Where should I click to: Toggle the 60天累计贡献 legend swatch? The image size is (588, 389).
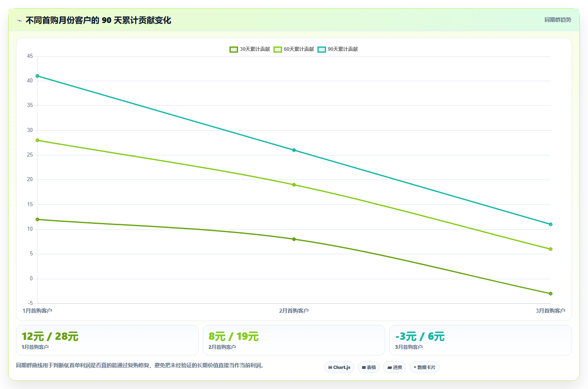tap(278, 49)
